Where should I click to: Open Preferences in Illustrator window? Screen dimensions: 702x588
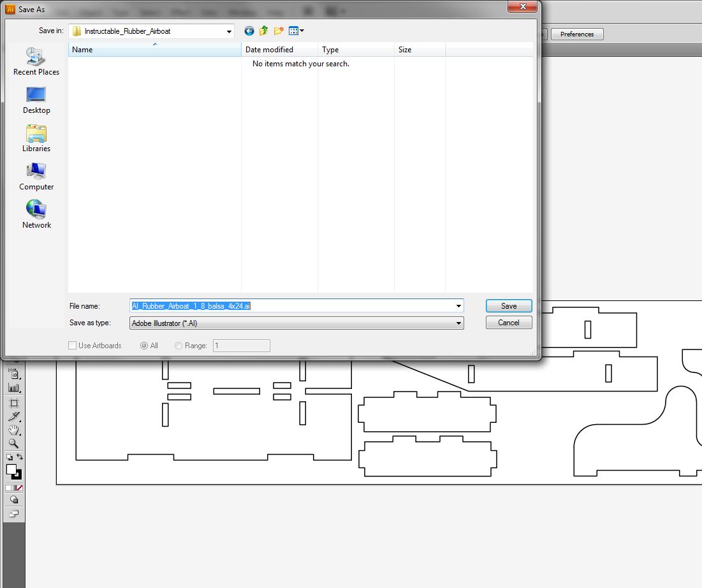point(577,34)
